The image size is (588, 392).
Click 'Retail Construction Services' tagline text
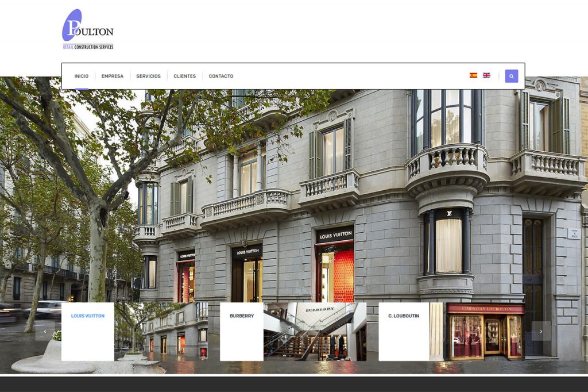click(88, 47)
